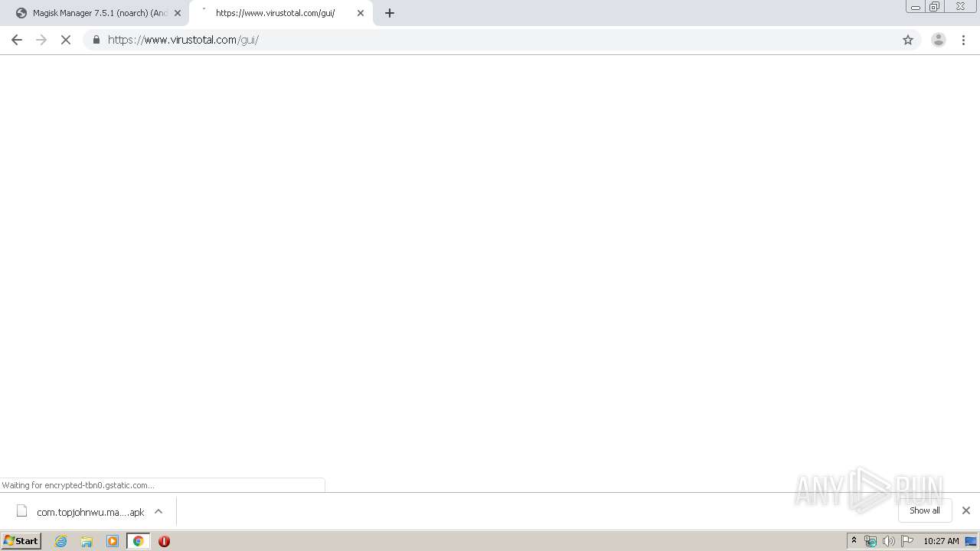This screenshot has height=551, width=980.
Task: Launch Internet Explorer from the taskbar
Action: click(x=61, y=541)
